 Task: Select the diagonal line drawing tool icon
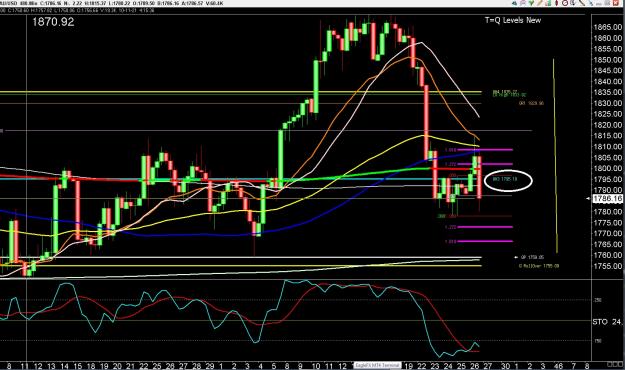coord(582,3)
